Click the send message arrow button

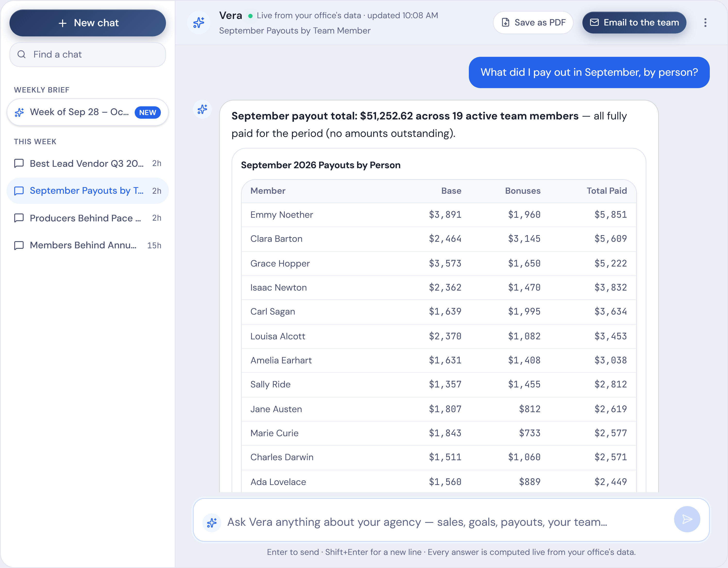pos(687,519)
